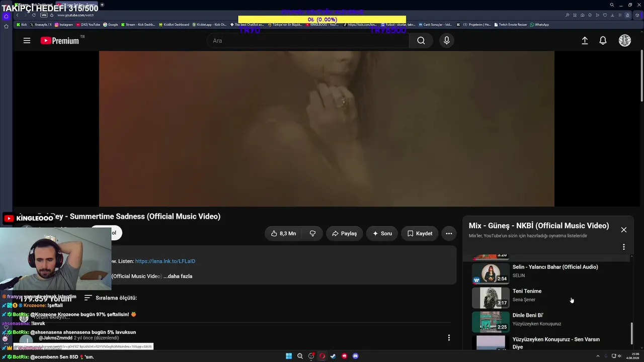Screen dimensions: 644x362
Task: Add page to favorites with heart icon
Action: pyautogui.click(x=605, y=15)
